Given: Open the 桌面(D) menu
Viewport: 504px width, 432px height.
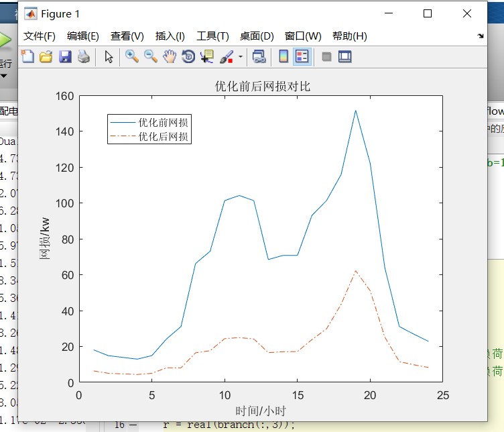Looking at the screenshot, I should pyautogui.click(x=257, y=36).
